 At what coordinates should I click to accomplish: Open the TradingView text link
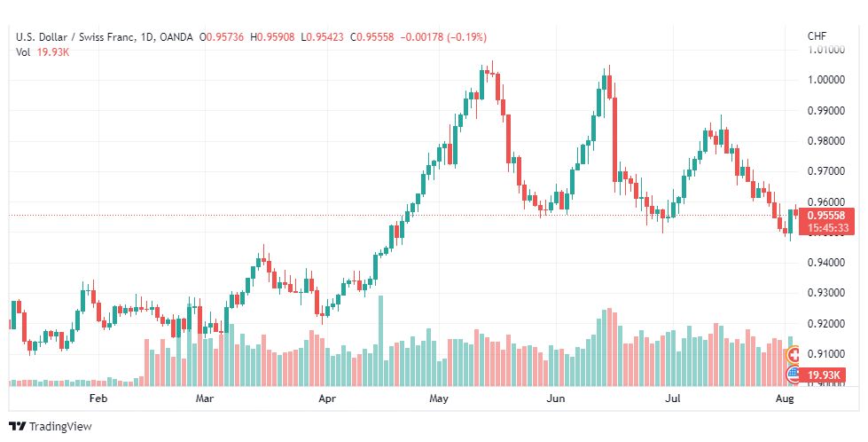60,426
